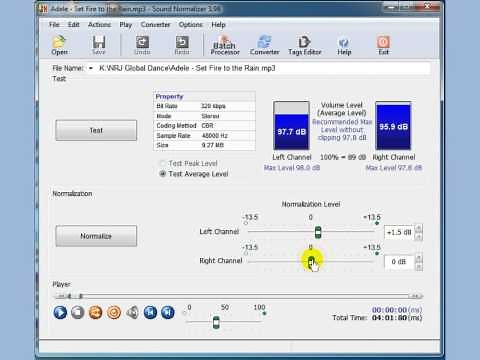Click the Left Channel normalization slider handle
Screen dimensions: 480x360
point(318,232)
